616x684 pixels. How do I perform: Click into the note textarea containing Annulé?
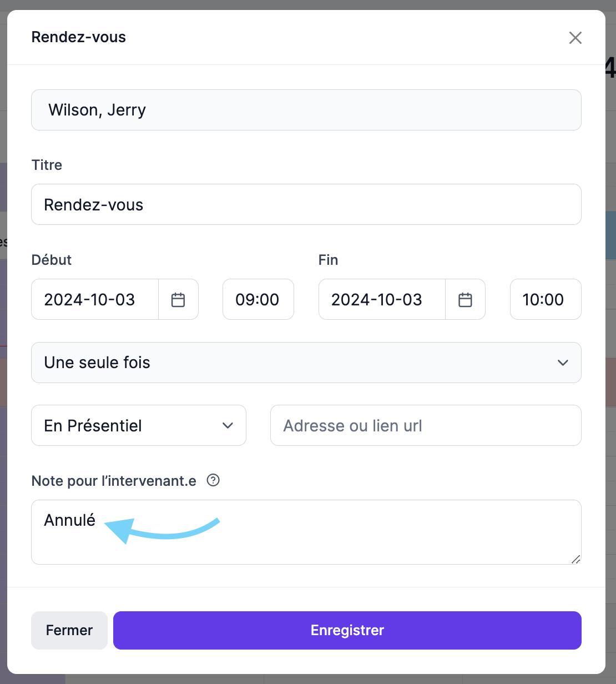306,532
